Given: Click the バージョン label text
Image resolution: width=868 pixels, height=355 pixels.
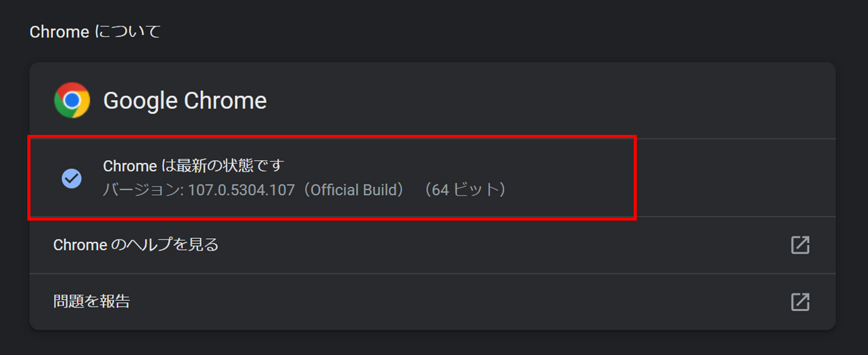Looking at the screenshot, I should tap(142, 189).
